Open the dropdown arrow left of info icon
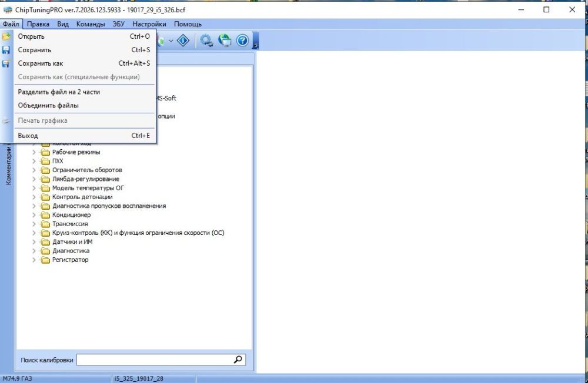Viewport: 588px width, 383px height. [171, 41]
